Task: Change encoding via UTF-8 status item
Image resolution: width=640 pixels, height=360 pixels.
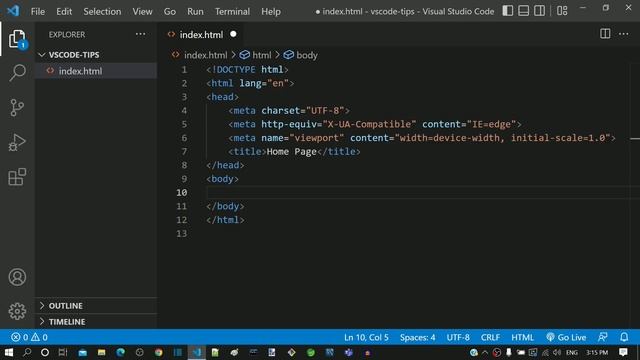Action: 458,337
